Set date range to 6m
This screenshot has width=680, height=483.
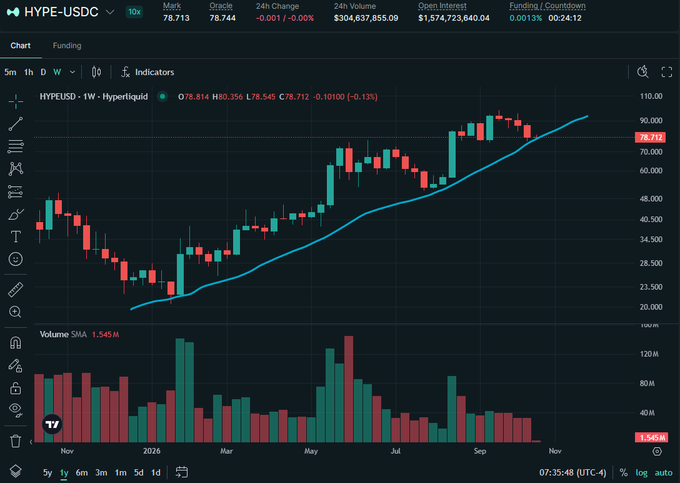pyautogui.click(x=82, y=473)
